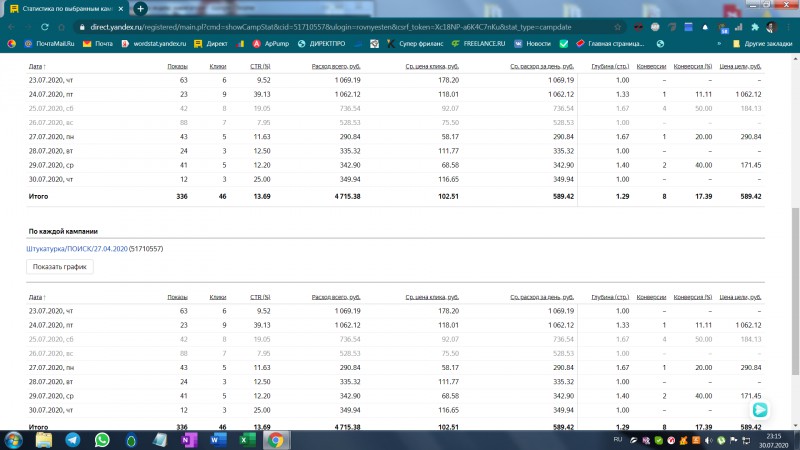Open the Extensions puzzle icon

pyautogui.click(x=755, y=27)
